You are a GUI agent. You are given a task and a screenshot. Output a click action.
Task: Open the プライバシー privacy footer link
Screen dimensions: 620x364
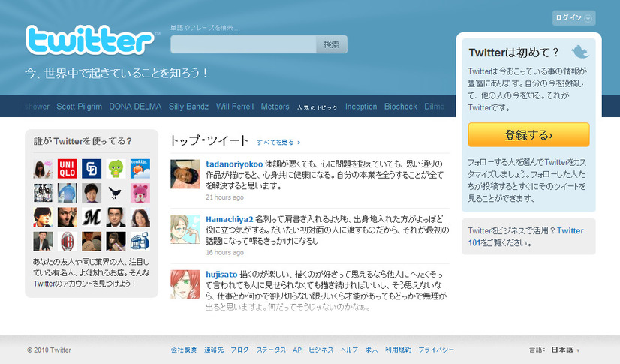436,350
